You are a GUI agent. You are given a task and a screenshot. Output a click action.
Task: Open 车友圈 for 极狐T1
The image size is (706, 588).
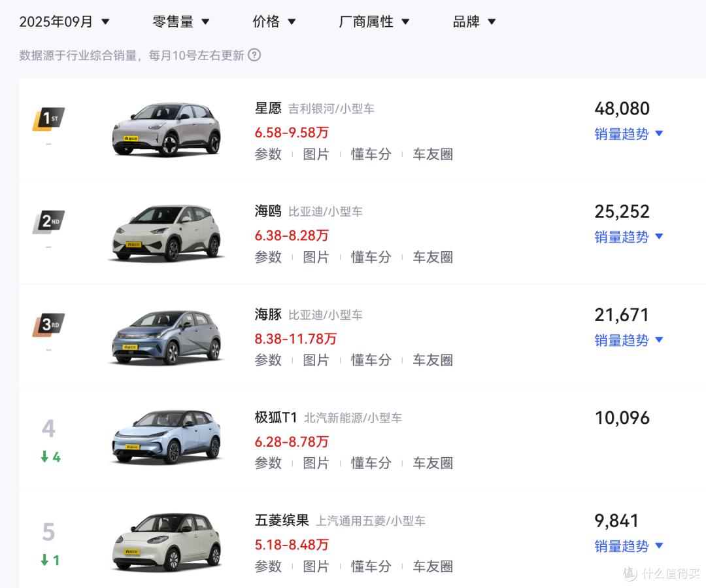(433, 462)
